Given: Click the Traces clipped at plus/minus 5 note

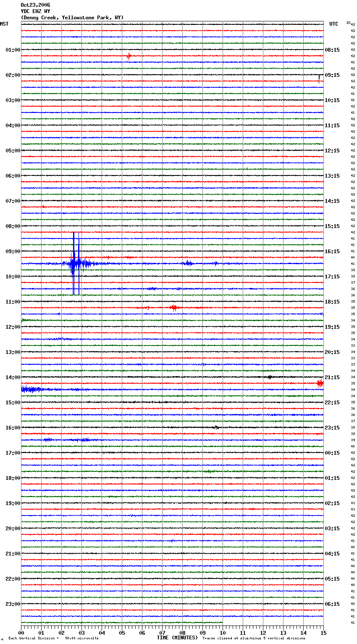Looking at the screenshot, I should point(254,639).
